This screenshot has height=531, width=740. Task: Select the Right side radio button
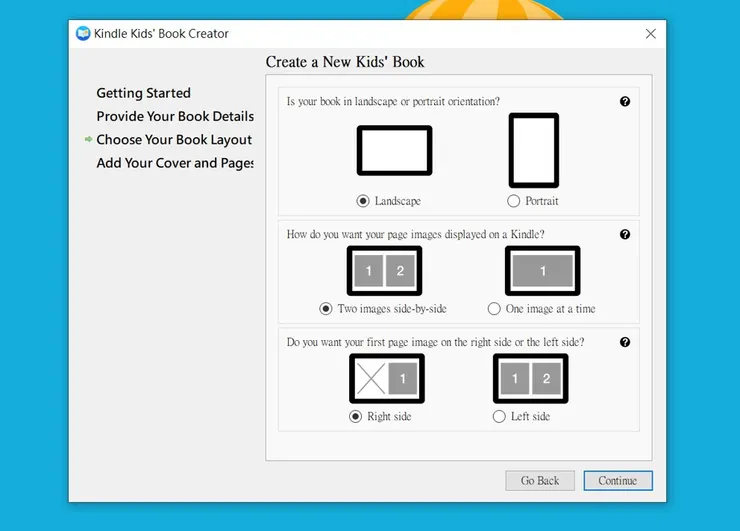click(355, 416)
